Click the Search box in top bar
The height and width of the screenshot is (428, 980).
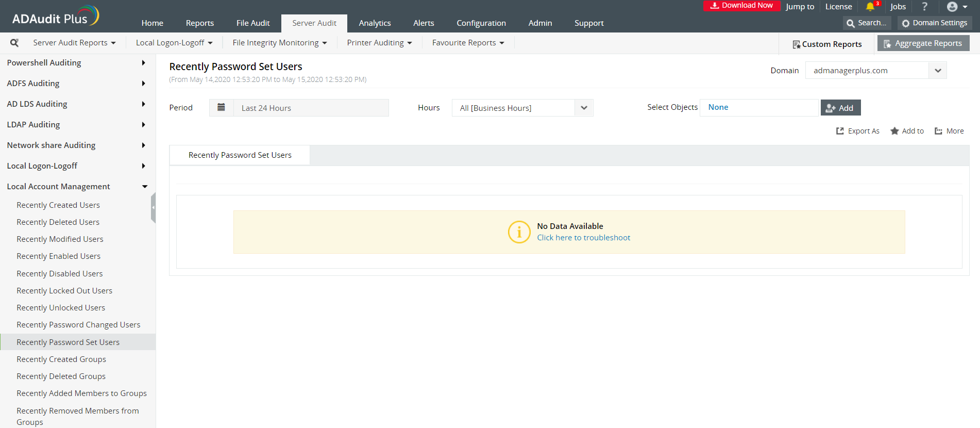coord(867,23)
